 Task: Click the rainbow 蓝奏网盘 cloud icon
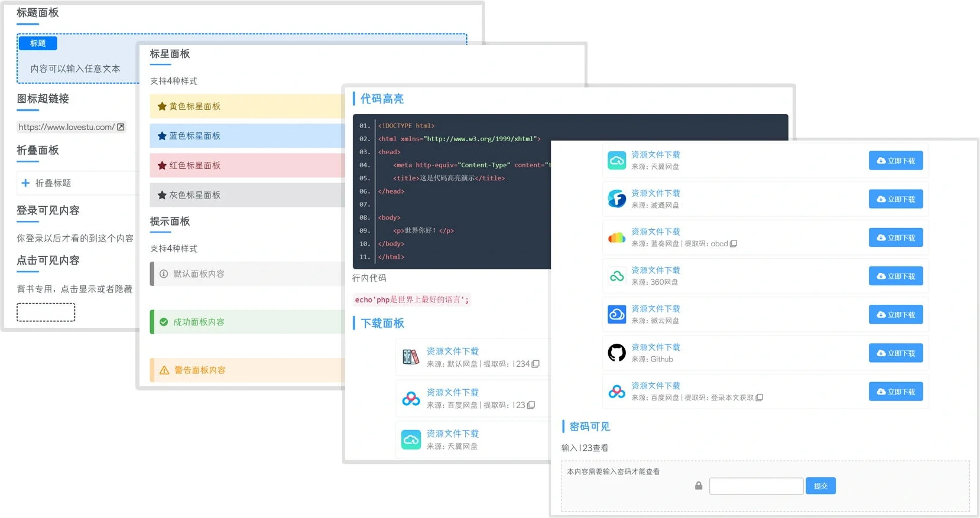[616, 237]
